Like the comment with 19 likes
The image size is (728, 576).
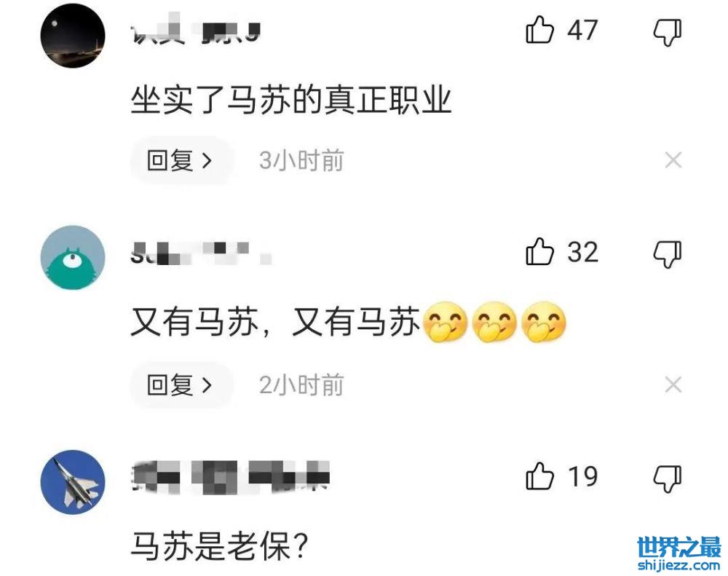point(540,476)
